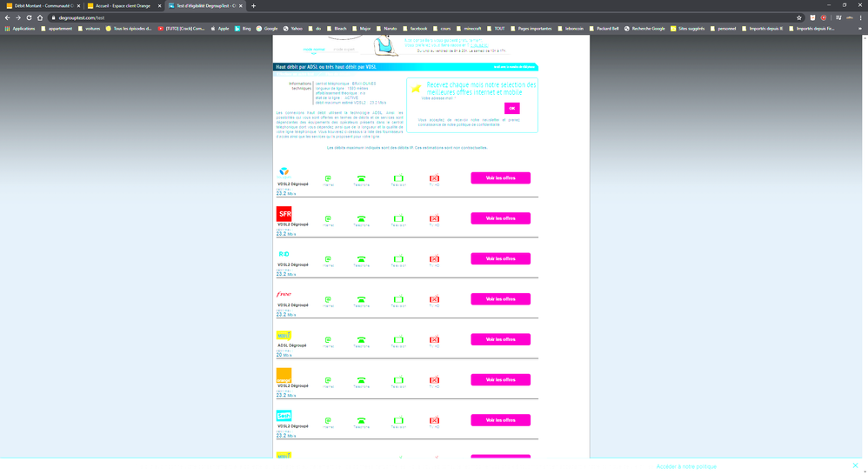Image resolution: width=868 pixels, height=475 pixels.
Task: Click the Bouygues Telecom logo
Action: (284, 173)
